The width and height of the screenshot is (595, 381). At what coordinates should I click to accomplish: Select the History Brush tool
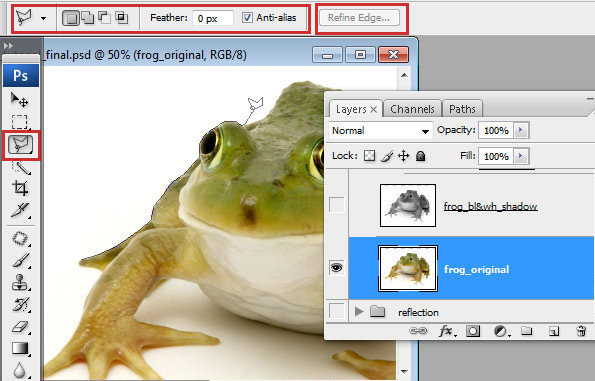coord(20,304)
